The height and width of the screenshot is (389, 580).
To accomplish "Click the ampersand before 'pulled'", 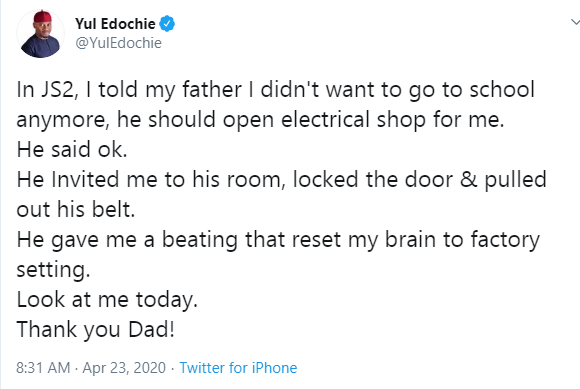I will click(x=469, y=179).
